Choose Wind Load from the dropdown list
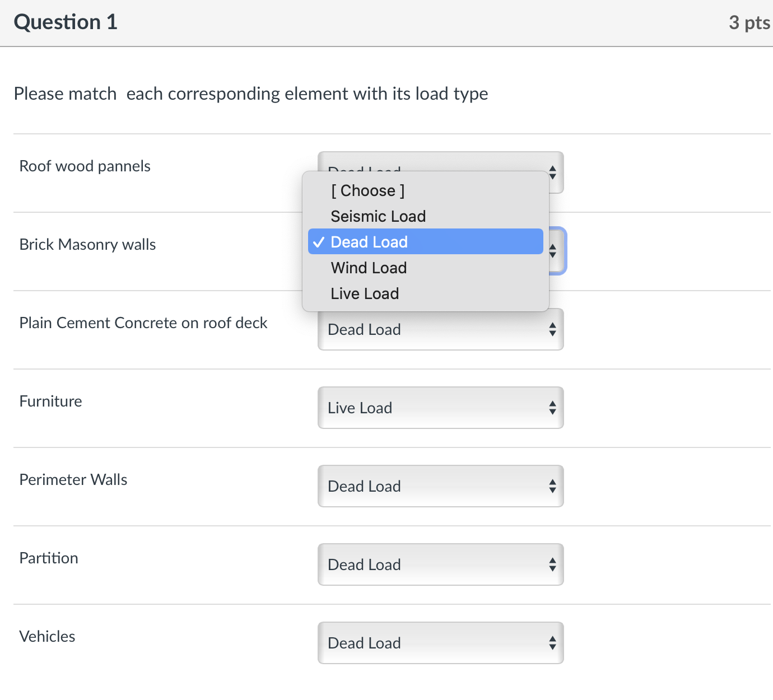This screenshot has width=773, height=700. (x=369, y=268)
